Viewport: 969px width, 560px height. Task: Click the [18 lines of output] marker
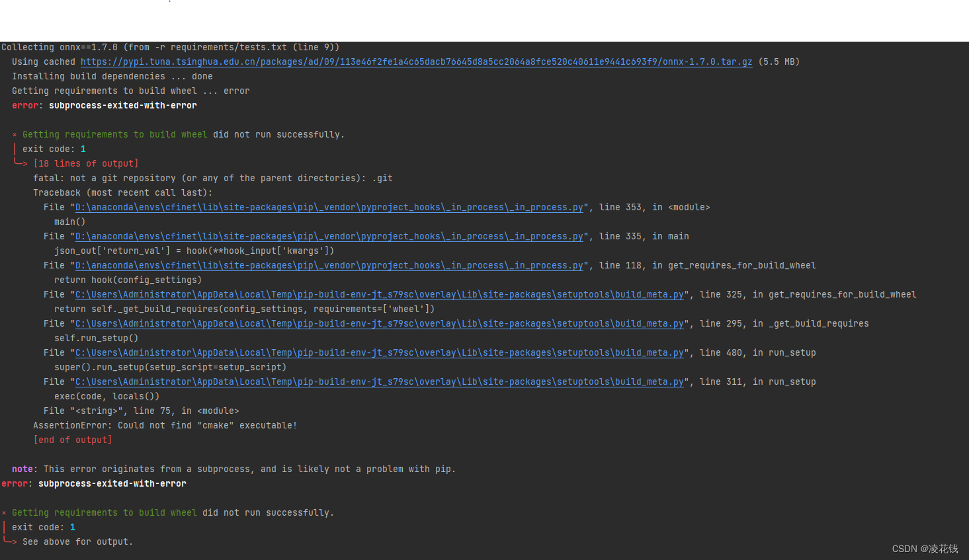87,163
